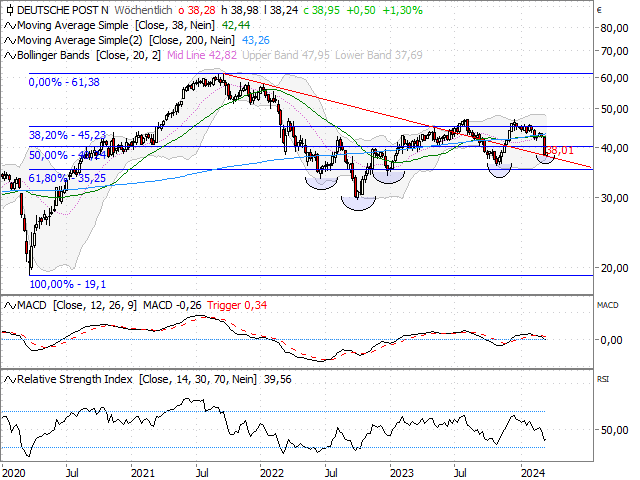Click the 30,00 price axis label
This screenshot has height=480, width=640.
(x=614, y=198)
